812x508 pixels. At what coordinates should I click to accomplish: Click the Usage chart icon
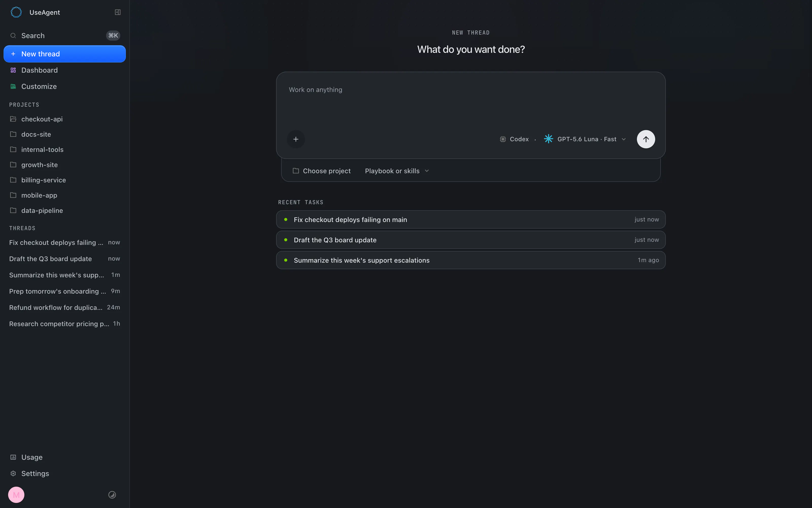point(13,457)
